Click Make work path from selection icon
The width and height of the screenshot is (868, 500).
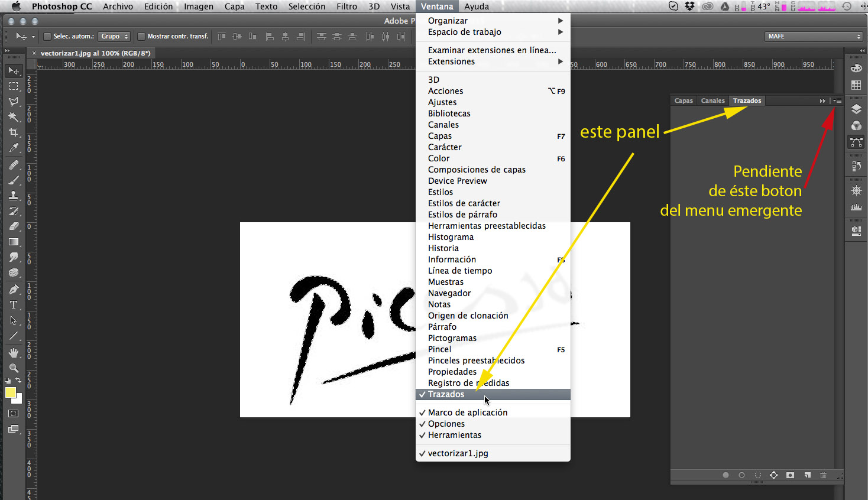click(x=773, y=475)
